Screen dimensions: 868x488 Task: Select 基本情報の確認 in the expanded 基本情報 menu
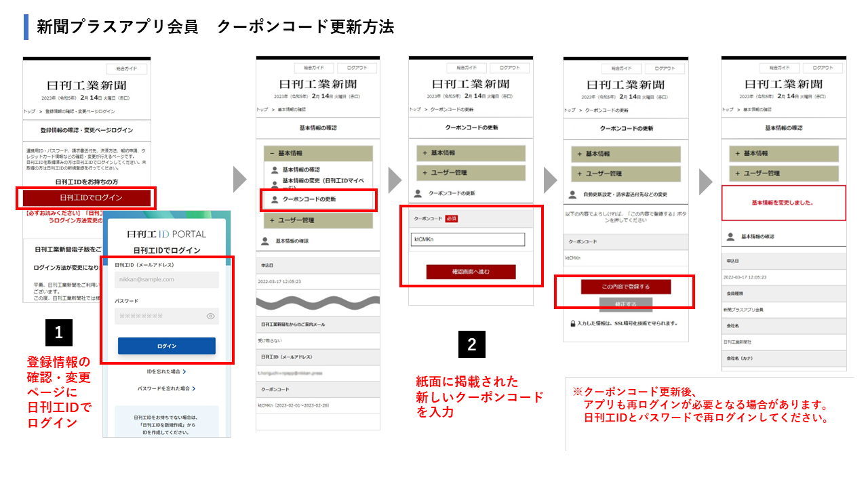tap(301, 169)
